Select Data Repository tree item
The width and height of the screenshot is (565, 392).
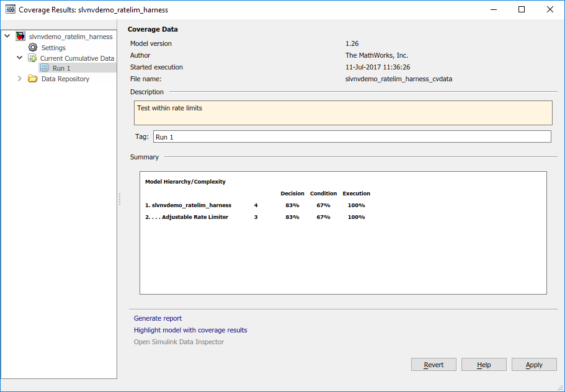click(65, 79)
